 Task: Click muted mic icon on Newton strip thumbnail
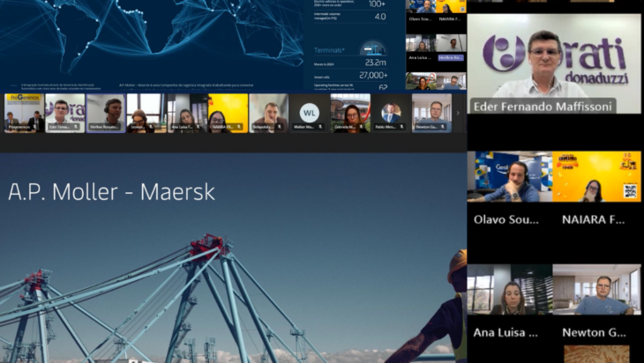coord(443,127)
